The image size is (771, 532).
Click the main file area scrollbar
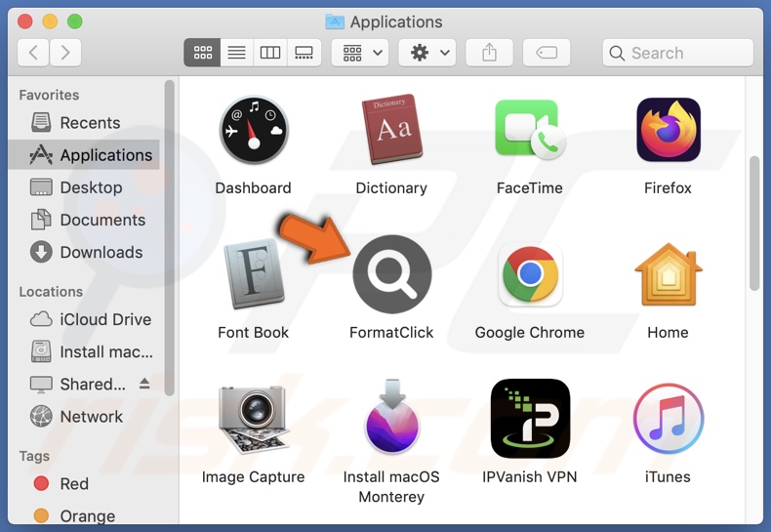point(754,224)
